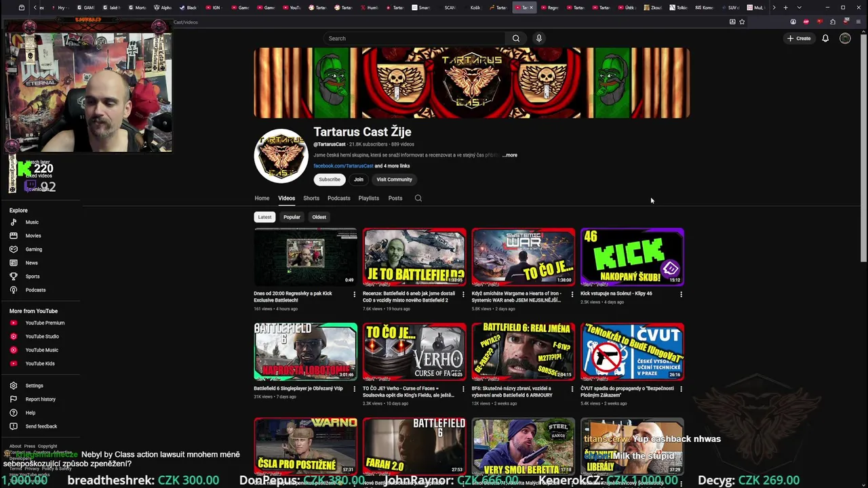Sort videos by Popular
Image resolution: width=868 pixels, height=488 pixels.
click(x=292, y=217)
